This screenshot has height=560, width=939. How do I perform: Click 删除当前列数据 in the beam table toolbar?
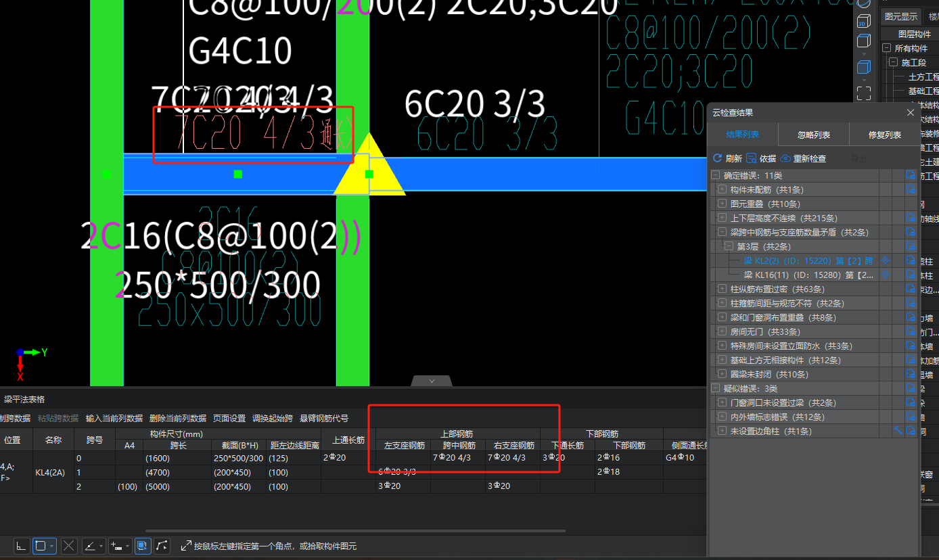pos(178,418)
